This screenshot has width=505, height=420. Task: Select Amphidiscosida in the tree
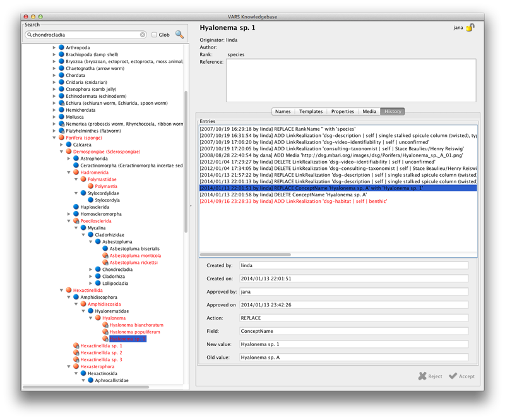click(104, 304)
